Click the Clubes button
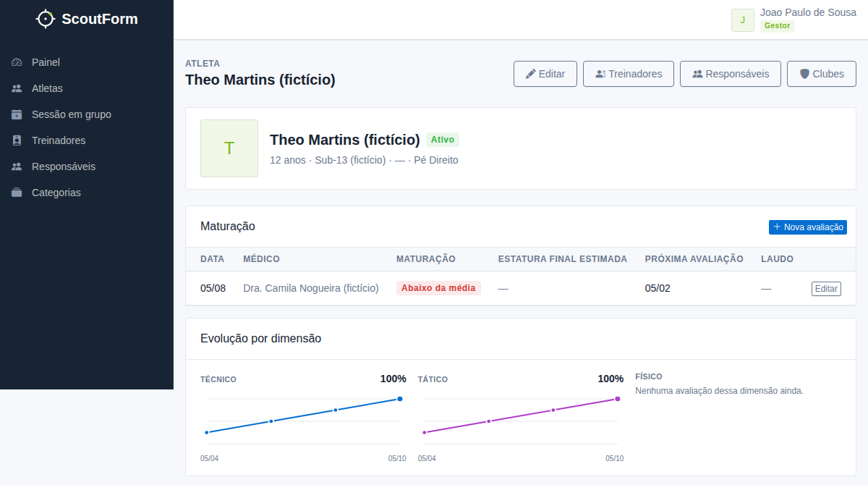868x485 pixels. (822, 74)
